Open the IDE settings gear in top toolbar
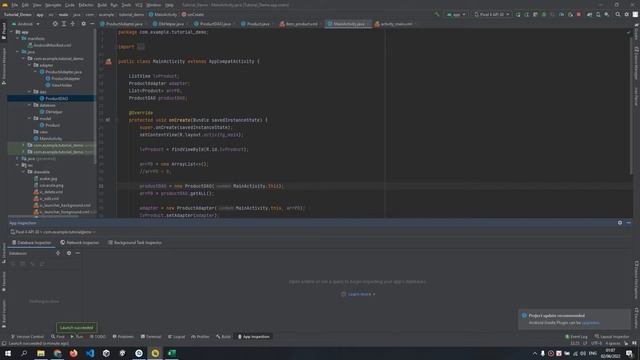 [627, 14]
